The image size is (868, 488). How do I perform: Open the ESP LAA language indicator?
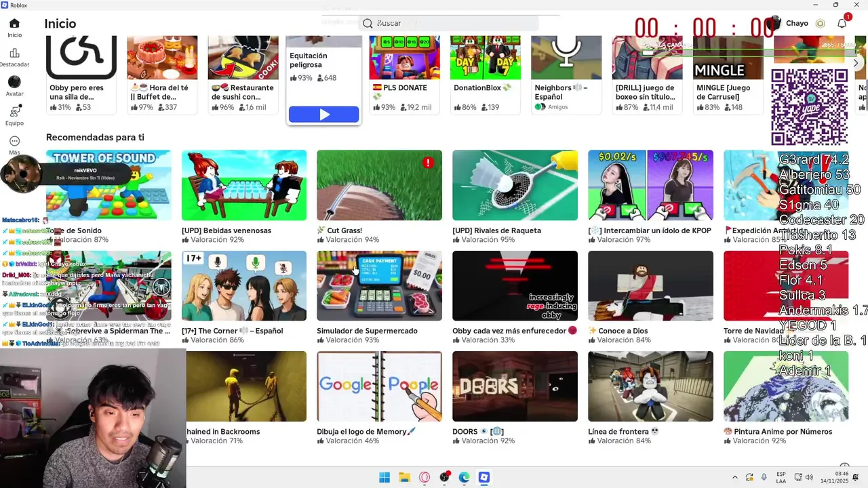781,477
